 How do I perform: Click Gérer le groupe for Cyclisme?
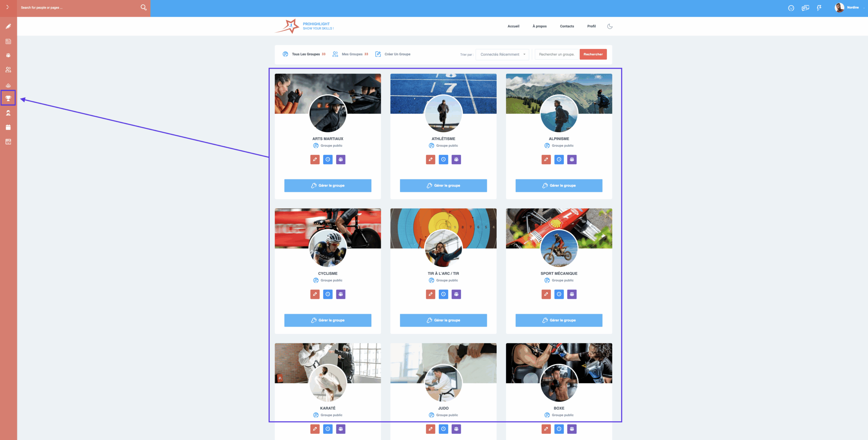[x=328, y=320]
